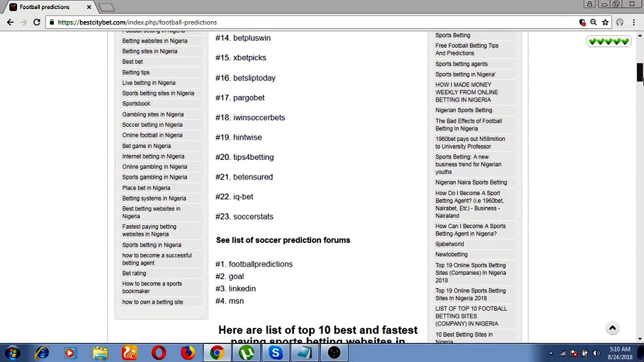
Task: Open 'Gambling sites in Nigeria' link
Action: [x=153, y=115]
